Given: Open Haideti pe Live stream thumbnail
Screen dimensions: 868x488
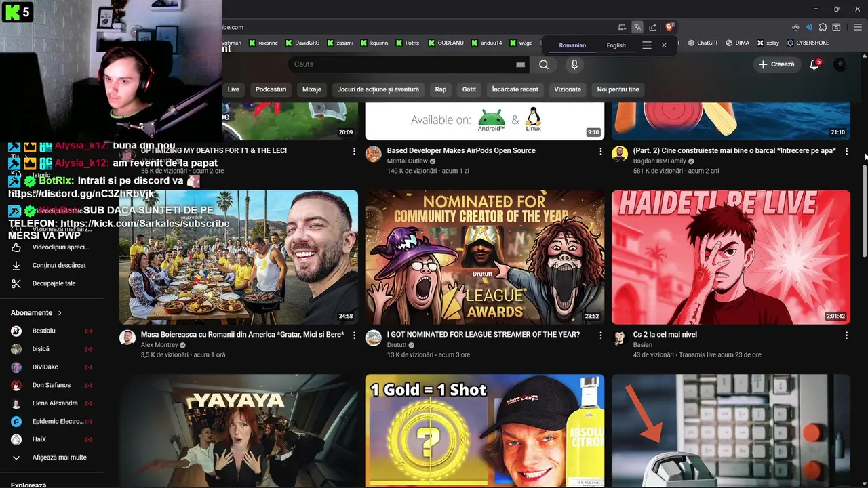Looking at the screenshot, I should [x=731, y=257].
